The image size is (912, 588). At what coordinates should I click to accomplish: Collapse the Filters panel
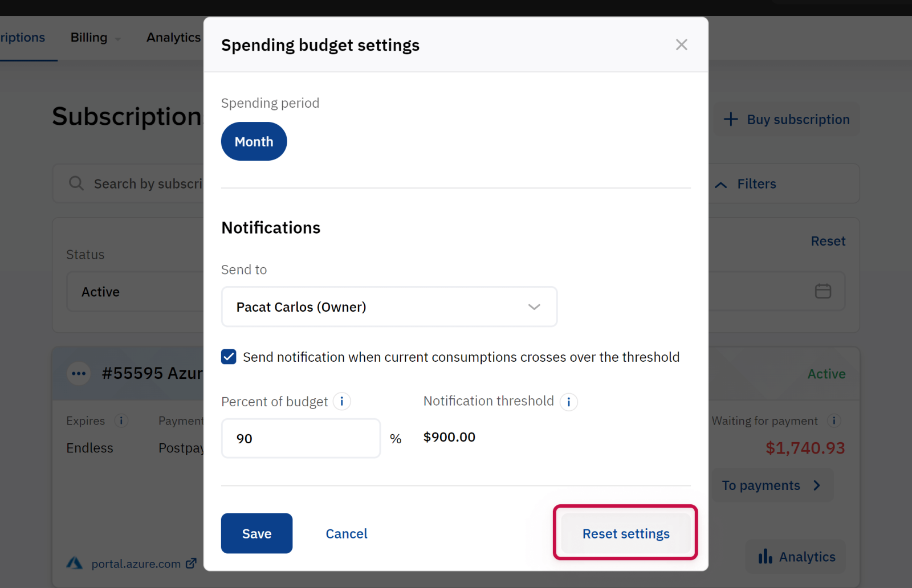(x=747, y=184)
